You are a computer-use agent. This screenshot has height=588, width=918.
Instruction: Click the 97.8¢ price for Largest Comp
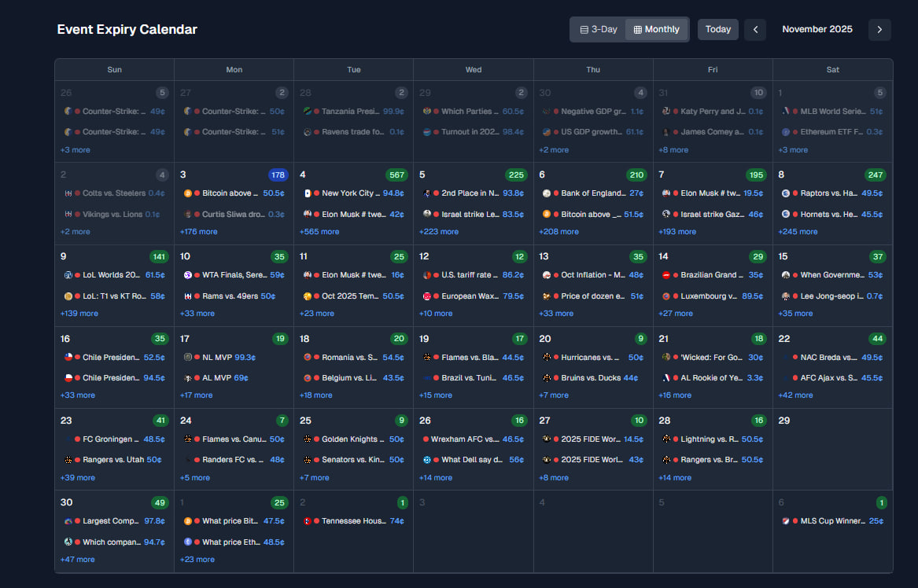154,520
